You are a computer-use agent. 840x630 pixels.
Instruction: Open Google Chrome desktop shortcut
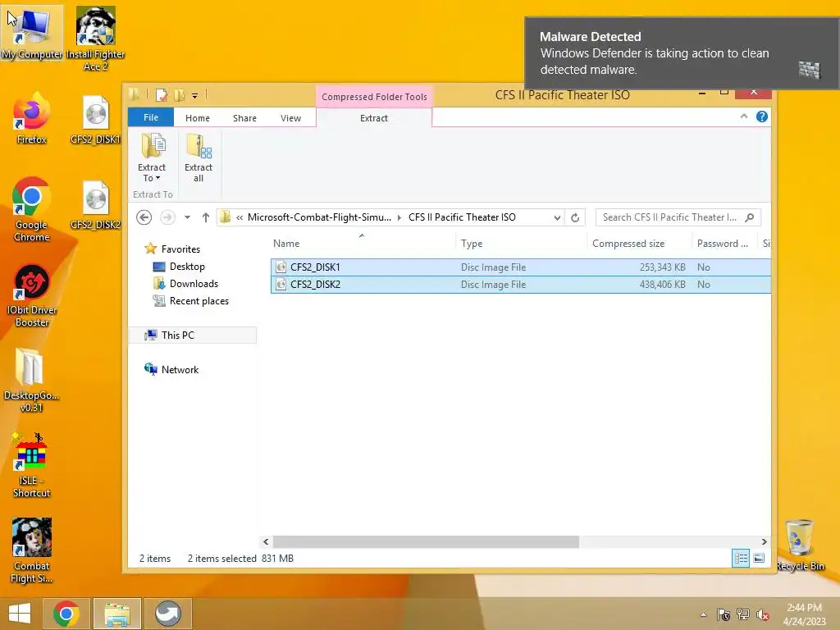[x=32, y=209]
